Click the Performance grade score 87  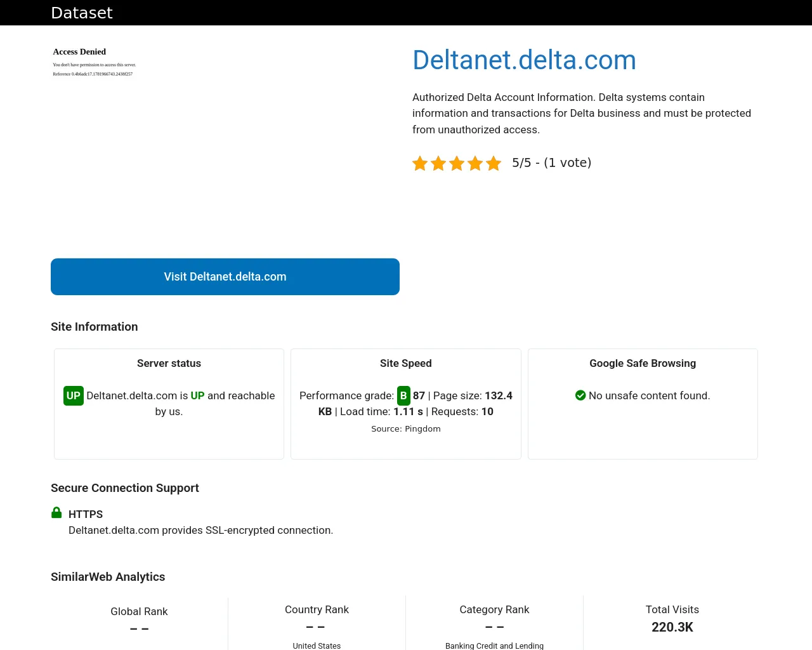(419, 396)
